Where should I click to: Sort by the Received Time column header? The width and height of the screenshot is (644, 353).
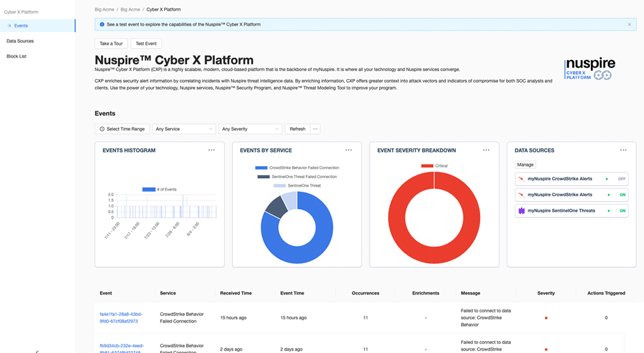click(x=236, y=293)
